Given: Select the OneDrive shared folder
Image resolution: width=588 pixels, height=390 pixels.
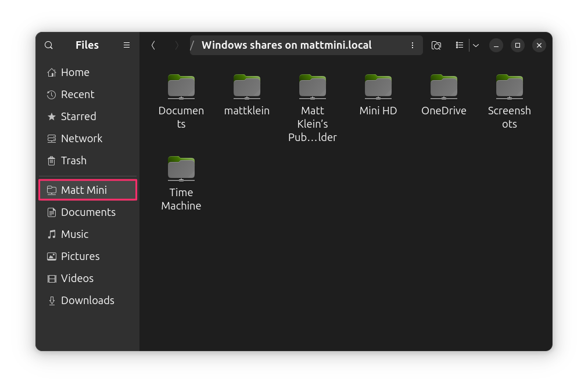Looking at the screenshot, I should pyautogui.click(x=444, y=95).
